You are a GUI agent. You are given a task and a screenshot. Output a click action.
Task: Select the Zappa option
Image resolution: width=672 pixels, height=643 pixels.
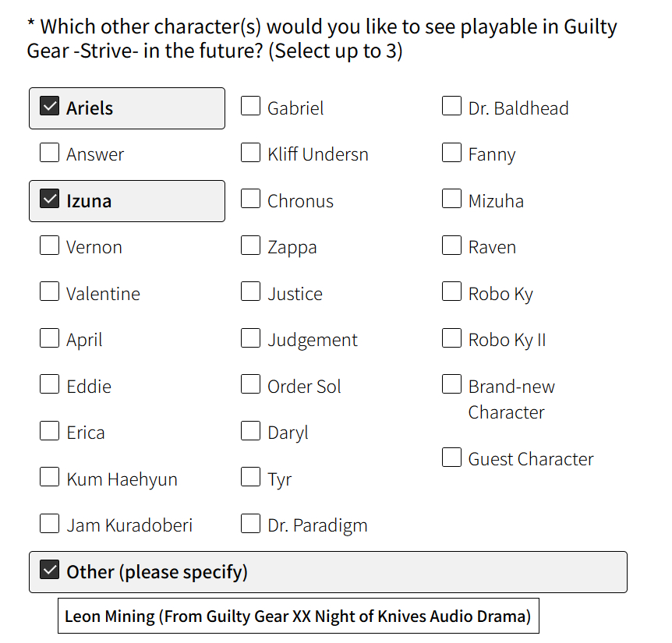pyautogui.click(x=251, y=246)
